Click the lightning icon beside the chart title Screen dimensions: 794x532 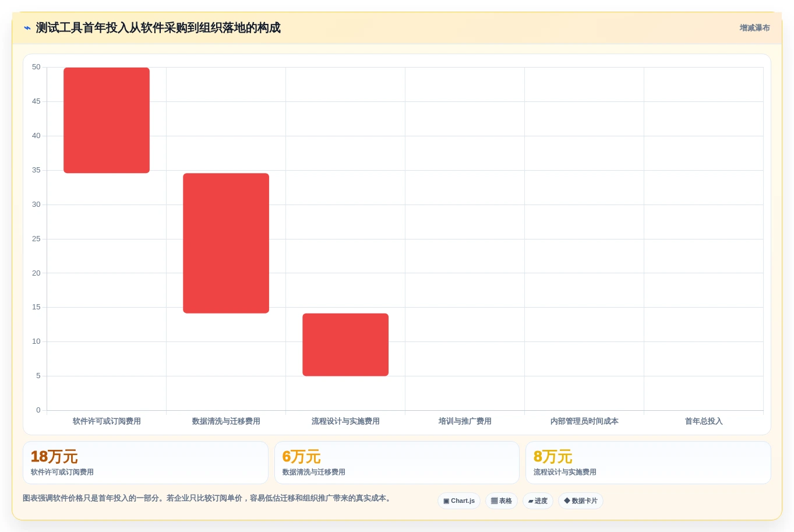[27, 28]
